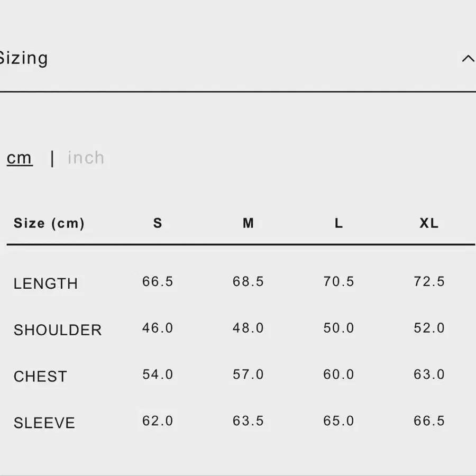476x476 pixels.
Task: Select the XL size column header
Action: pyautogui.click(x=429, y=223)
